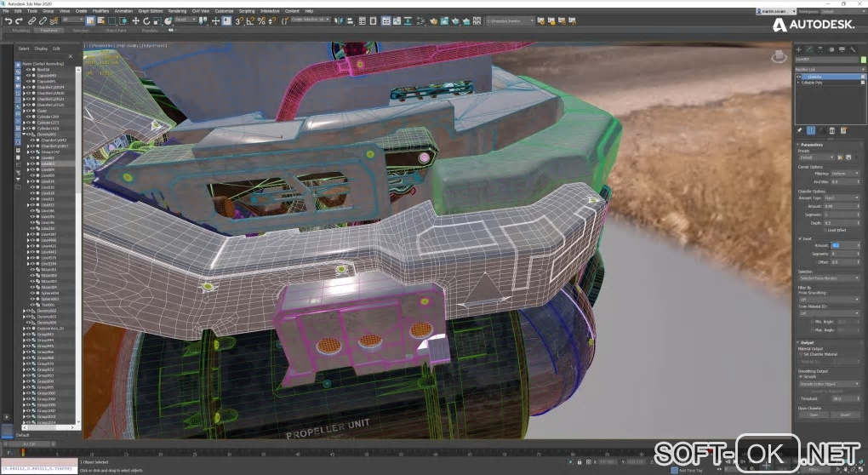Activate the Select and Rotate tool
This screenshot has width=868, height=475.
coord(146,21)
